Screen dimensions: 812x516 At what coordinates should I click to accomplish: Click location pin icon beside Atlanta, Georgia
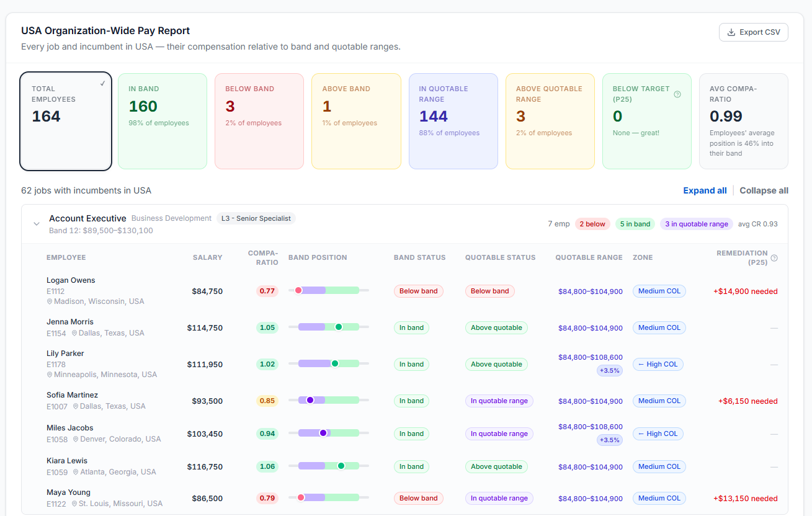click(76, 473)
